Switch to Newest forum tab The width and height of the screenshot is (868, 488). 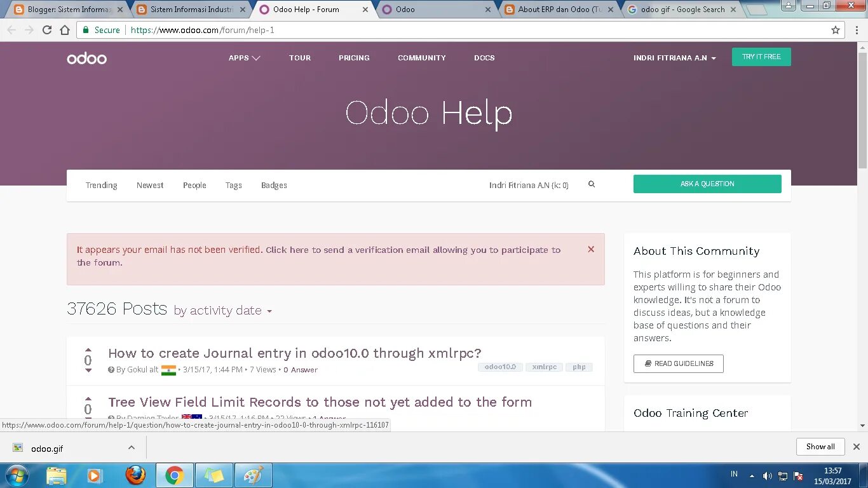tap(150, 186)
